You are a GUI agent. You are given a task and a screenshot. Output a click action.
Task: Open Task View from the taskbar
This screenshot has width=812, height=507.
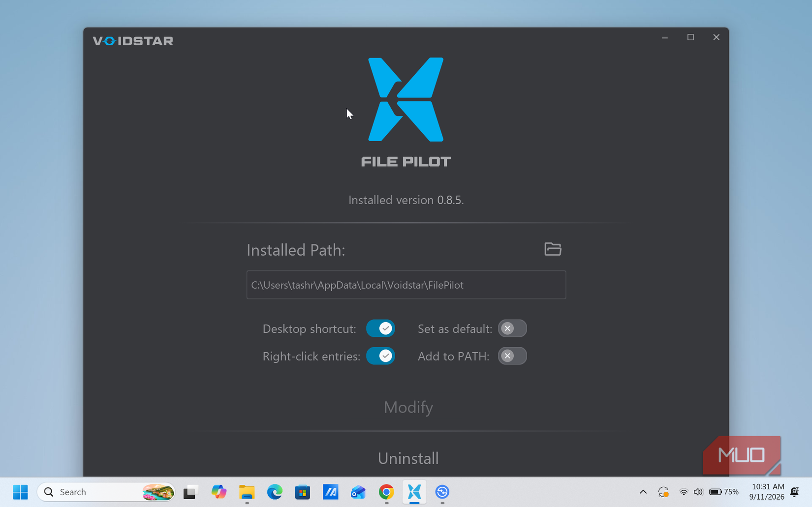190,492
